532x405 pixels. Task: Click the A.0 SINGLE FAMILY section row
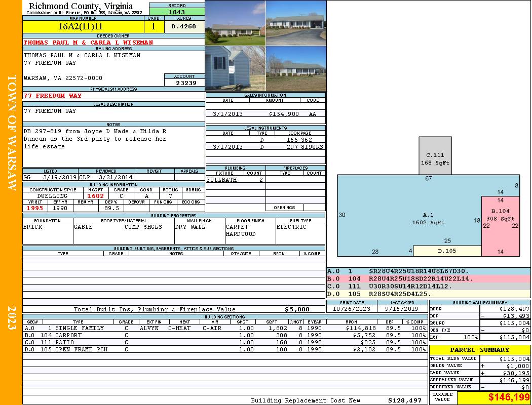click(x=225, y=328)
